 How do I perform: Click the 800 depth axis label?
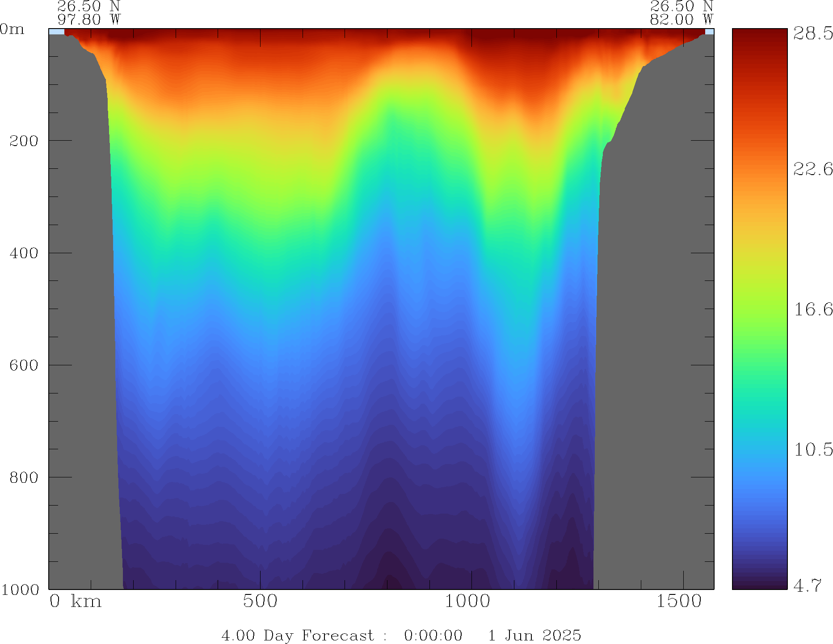click(24, 477)
